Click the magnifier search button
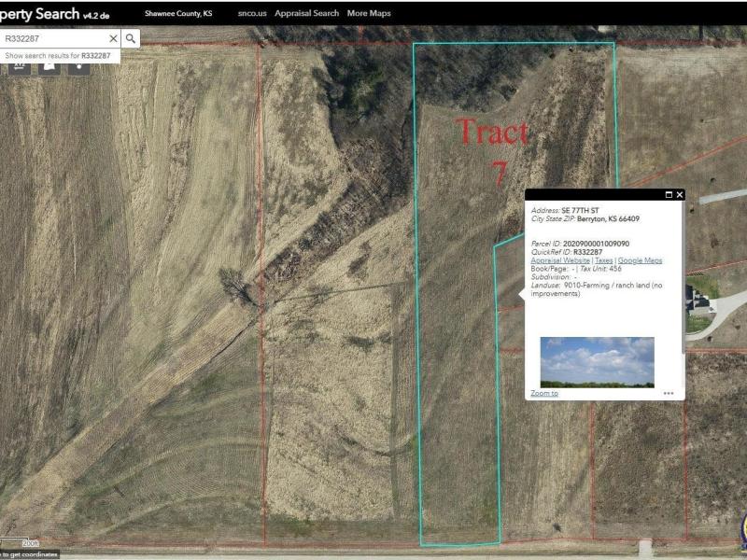This screenshot has width=747, height=560. click(x=132, y=38)
